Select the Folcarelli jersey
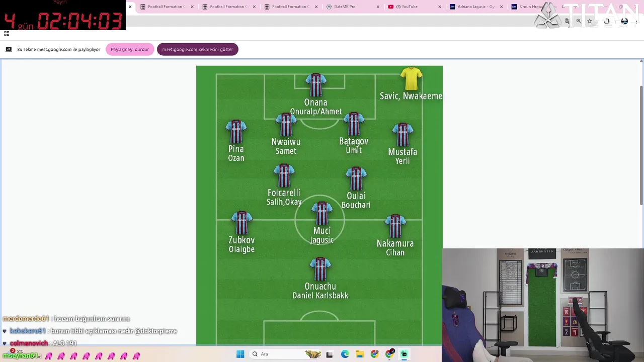The width and height of the screenshot is (644, 362). [x=284, y=175]
